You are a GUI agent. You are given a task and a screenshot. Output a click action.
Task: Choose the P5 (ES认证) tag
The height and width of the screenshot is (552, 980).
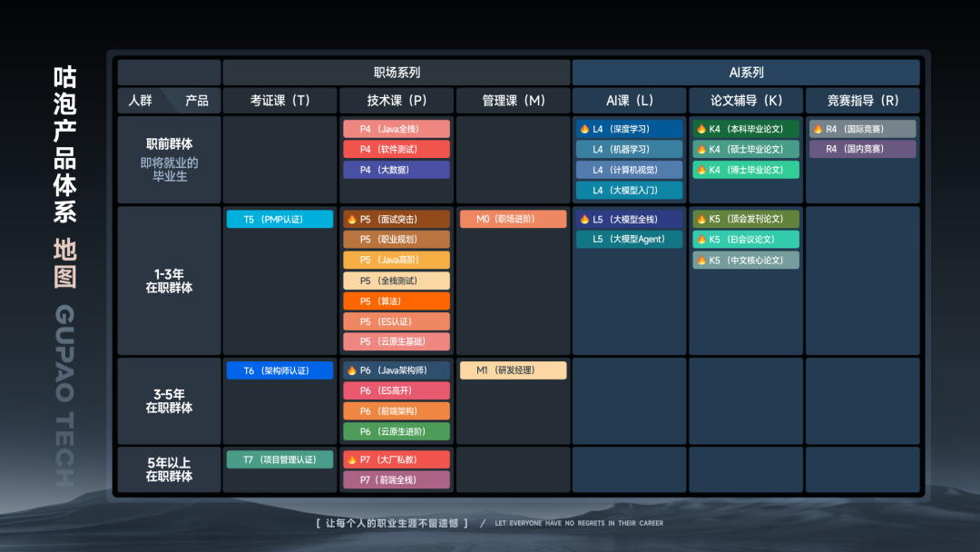[397, 321]
